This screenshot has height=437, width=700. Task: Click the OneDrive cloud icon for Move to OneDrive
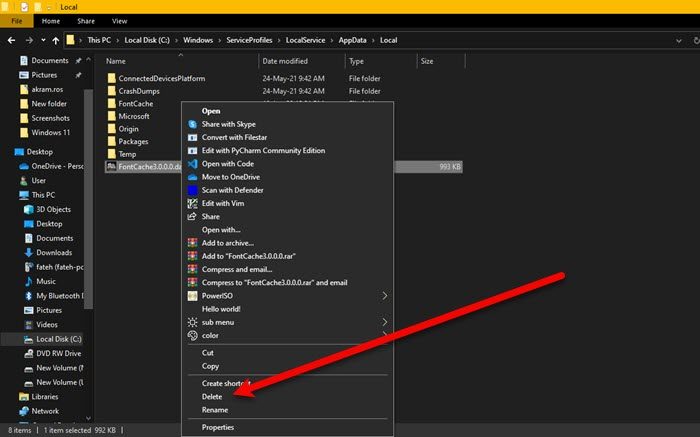[x=193, y=177]
